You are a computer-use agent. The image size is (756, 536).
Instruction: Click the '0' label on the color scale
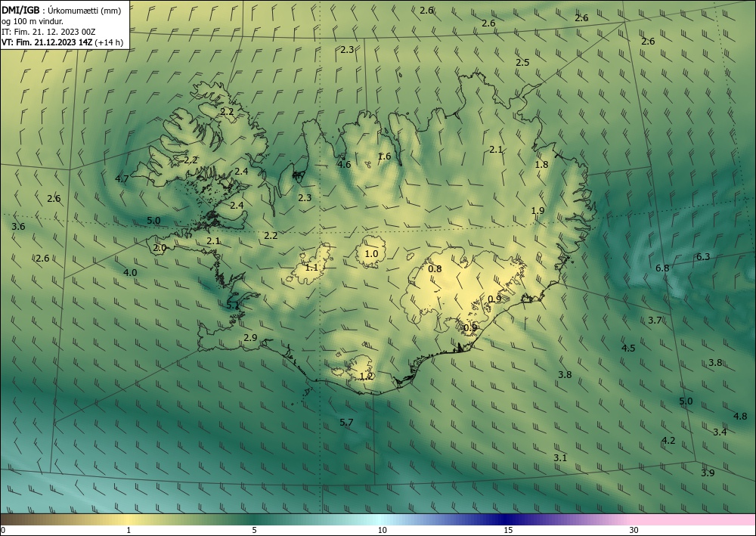pos(3,530)
